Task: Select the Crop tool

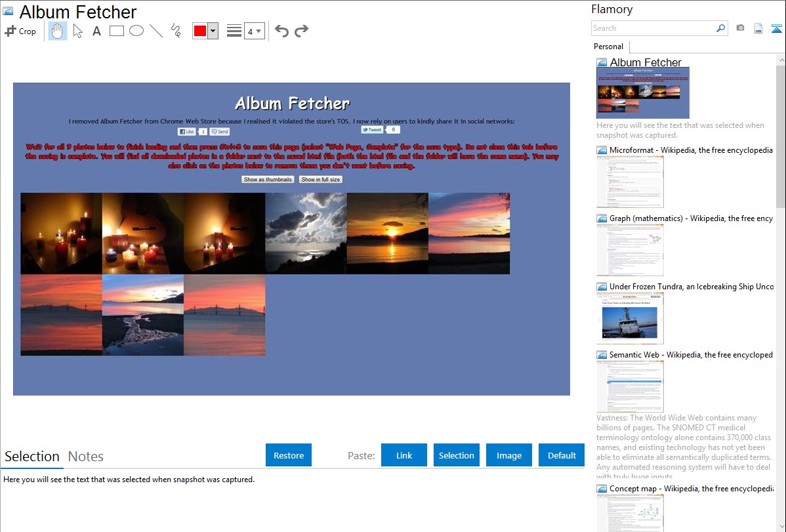Action: click(x=20, y=31)
